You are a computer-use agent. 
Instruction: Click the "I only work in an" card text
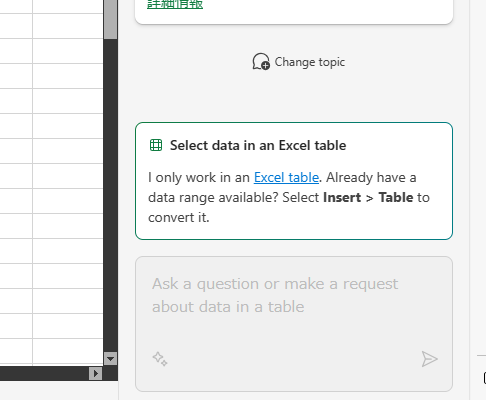coord(199,177)
